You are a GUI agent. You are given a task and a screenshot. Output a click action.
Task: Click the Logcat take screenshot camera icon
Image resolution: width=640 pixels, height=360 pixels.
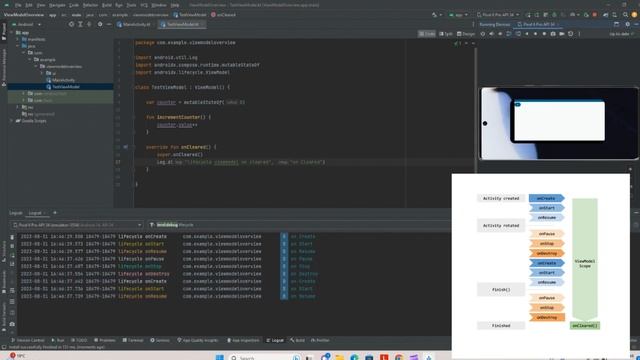(x=12, y=324)
